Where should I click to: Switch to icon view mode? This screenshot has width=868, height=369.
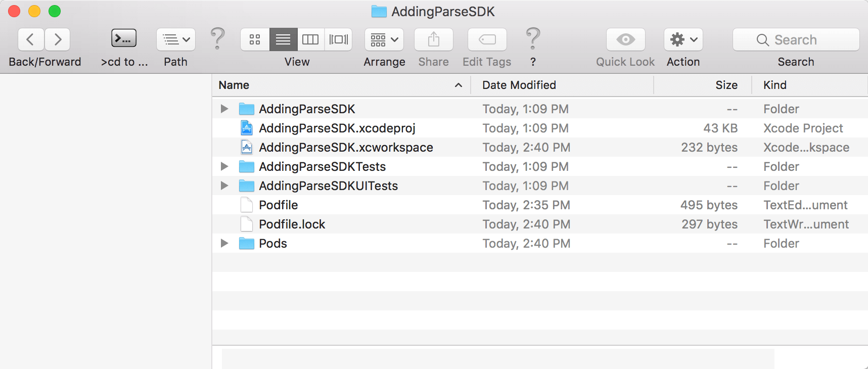pos(255,39)
